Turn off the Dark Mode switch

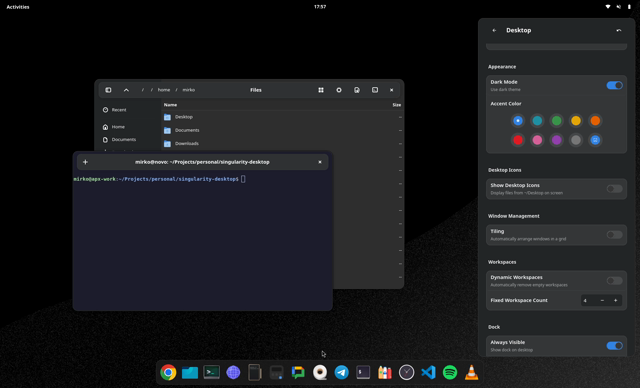(614, 85)
